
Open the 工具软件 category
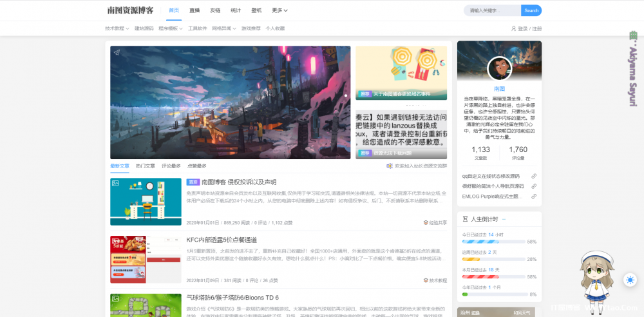tap(198, 28)
